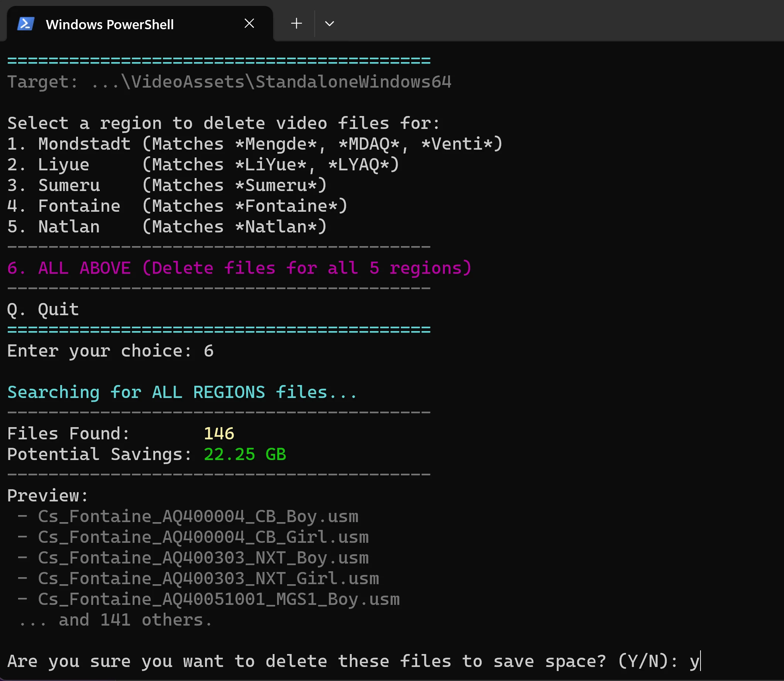The image size is (784, 681).
Task: Click the green 22.25 GB savings value
Action: (245, 454)
